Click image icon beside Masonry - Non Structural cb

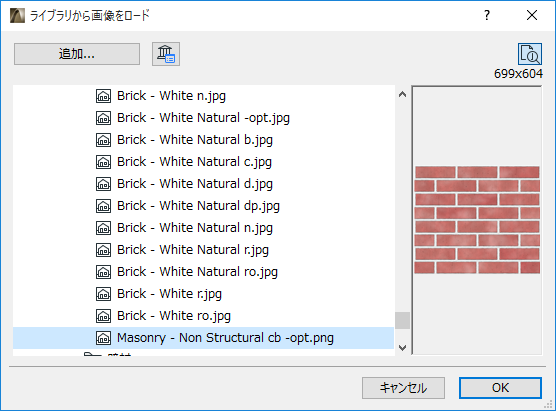(x=103, y=338)
